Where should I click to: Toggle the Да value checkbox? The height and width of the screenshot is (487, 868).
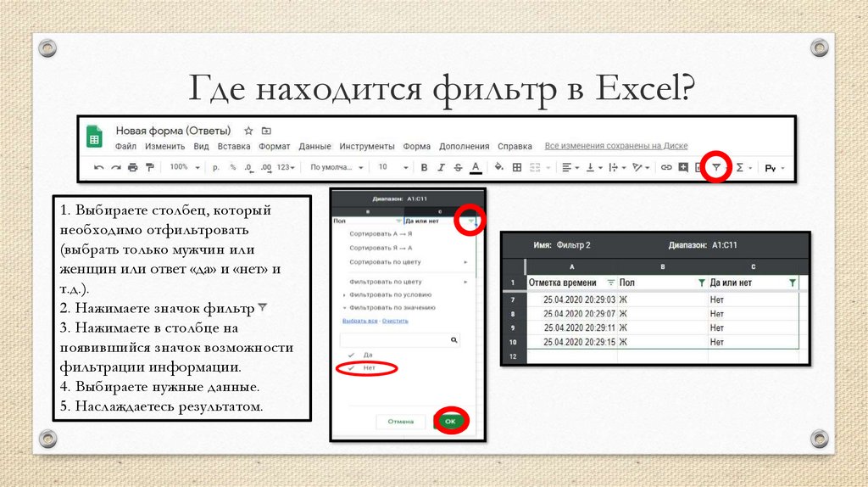[350, 355]
